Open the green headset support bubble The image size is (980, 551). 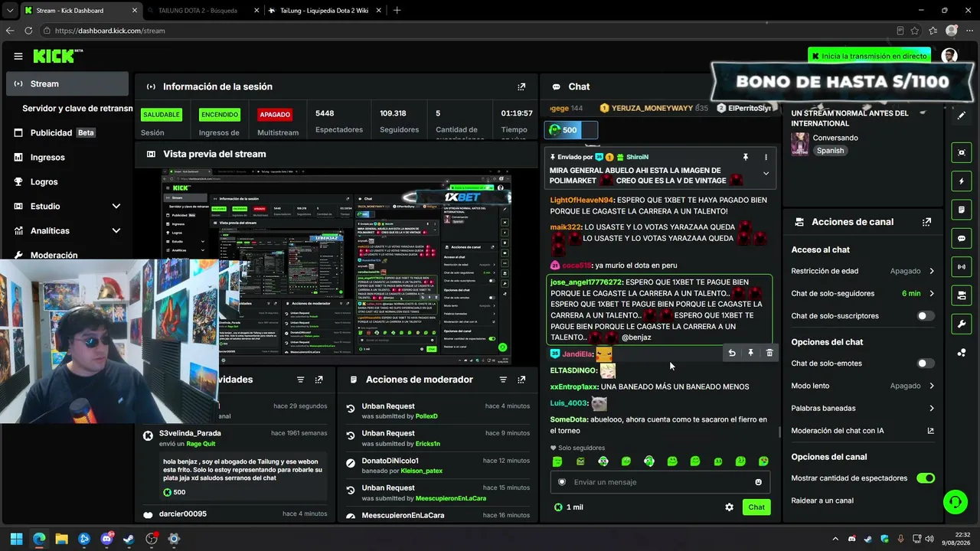point(955,502)
